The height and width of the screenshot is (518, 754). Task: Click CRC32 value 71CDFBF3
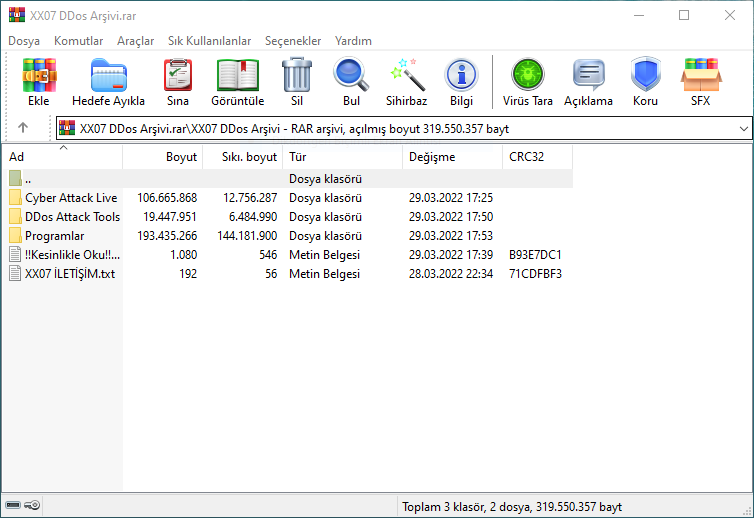pos(535,274)
